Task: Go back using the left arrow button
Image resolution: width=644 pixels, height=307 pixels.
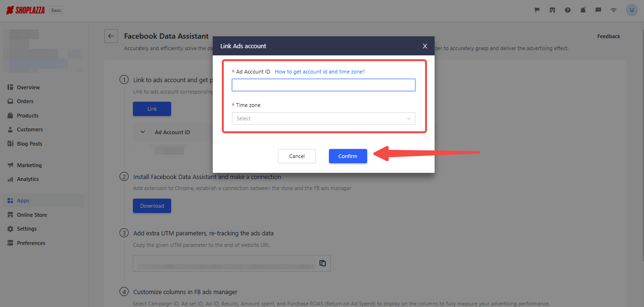Action: point(111,36)
